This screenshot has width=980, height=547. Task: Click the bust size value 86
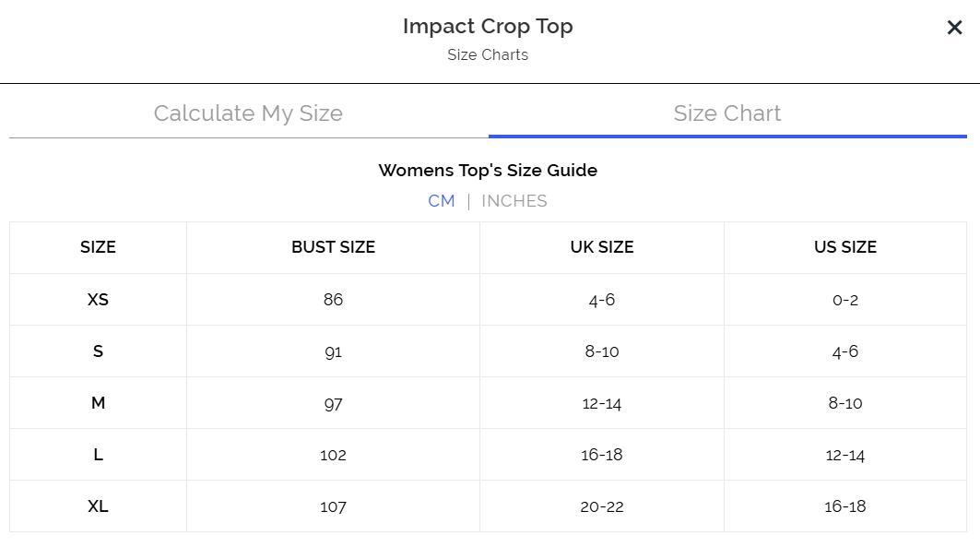(333, 300)
